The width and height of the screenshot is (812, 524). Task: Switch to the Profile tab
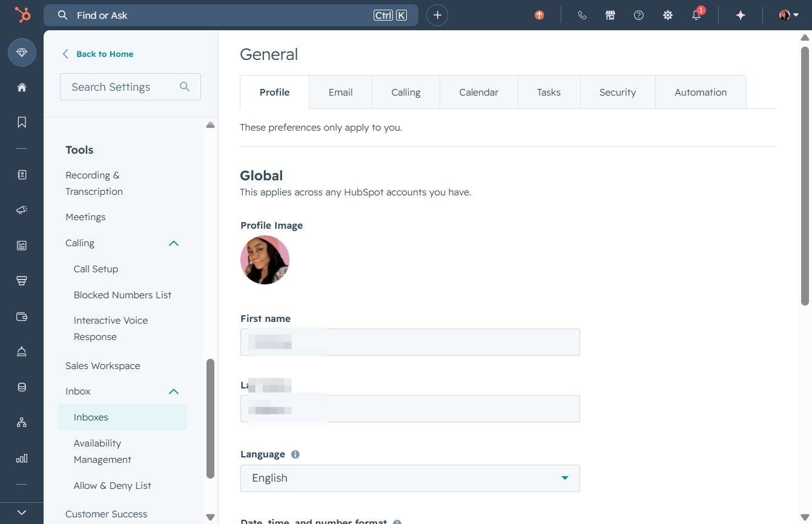pos(274,92)
